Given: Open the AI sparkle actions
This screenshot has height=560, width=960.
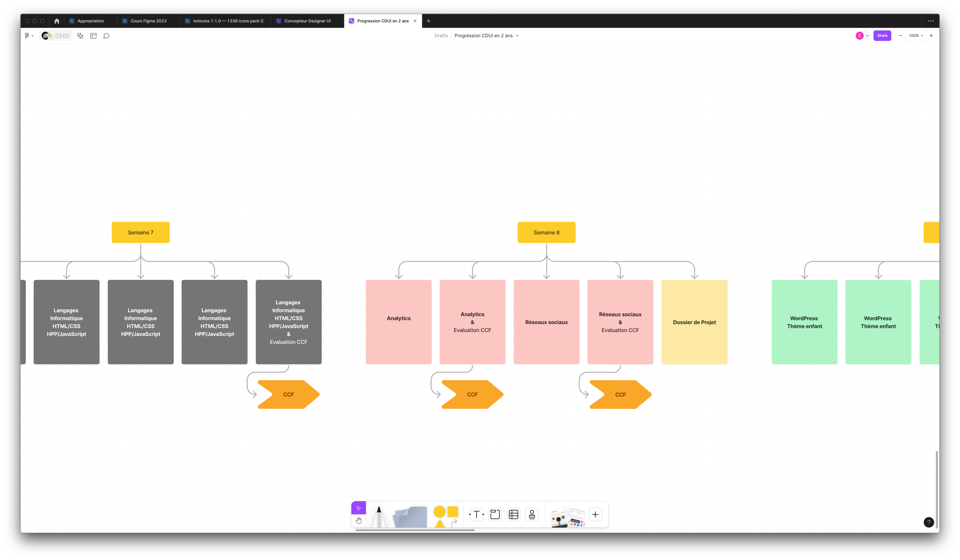Looking at the screenshot, I should [x=80, y=36].
